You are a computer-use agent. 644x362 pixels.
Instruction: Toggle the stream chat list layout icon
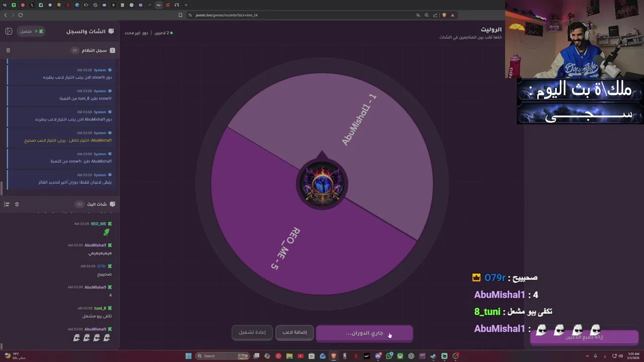tap(7, 204)
